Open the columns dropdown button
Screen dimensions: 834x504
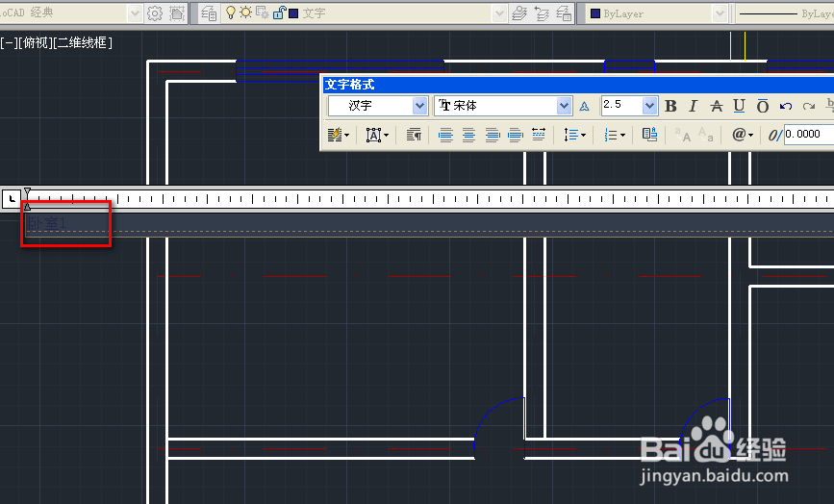[x=339, y=135]
